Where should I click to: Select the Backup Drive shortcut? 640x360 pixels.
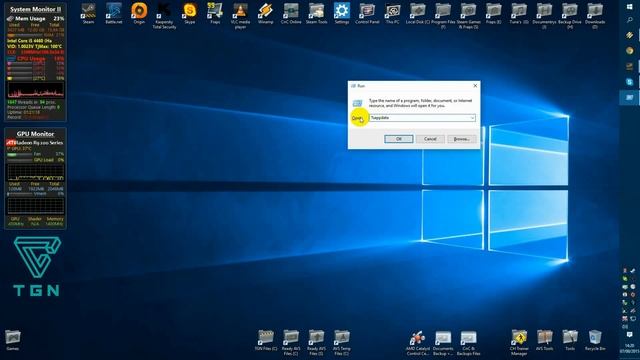[569, 16]
